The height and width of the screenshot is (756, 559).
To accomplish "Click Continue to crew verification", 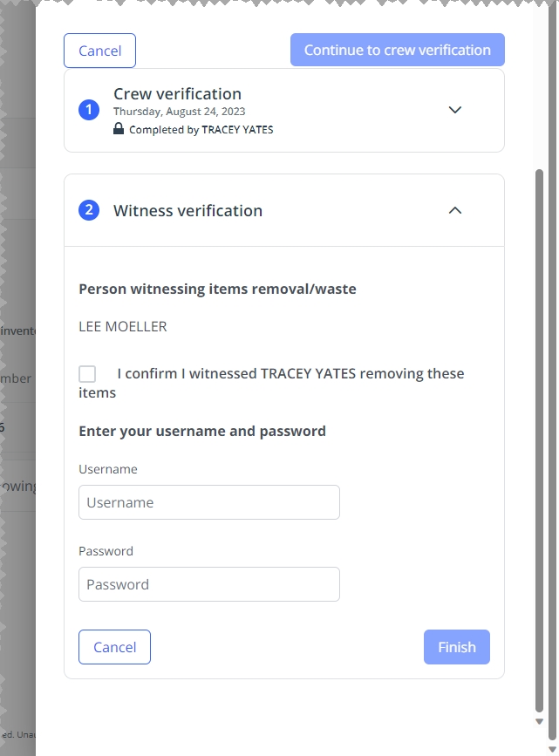I will click(x=397, y=50).
